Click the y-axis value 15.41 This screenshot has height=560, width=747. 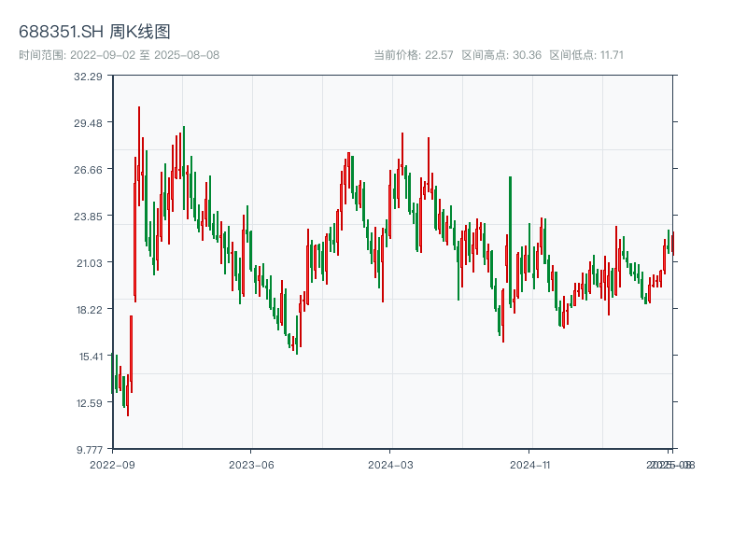(91, 357)
